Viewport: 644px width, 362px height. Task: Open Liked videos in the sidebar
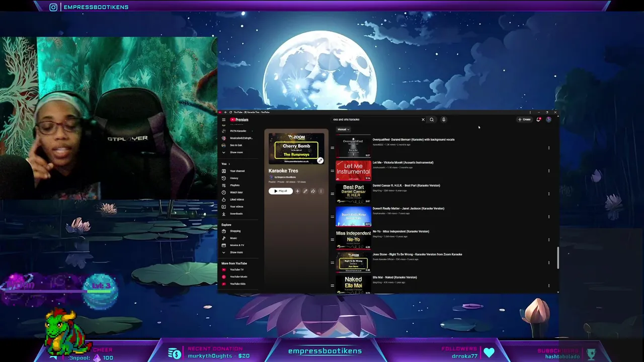(x=237, y=200)
